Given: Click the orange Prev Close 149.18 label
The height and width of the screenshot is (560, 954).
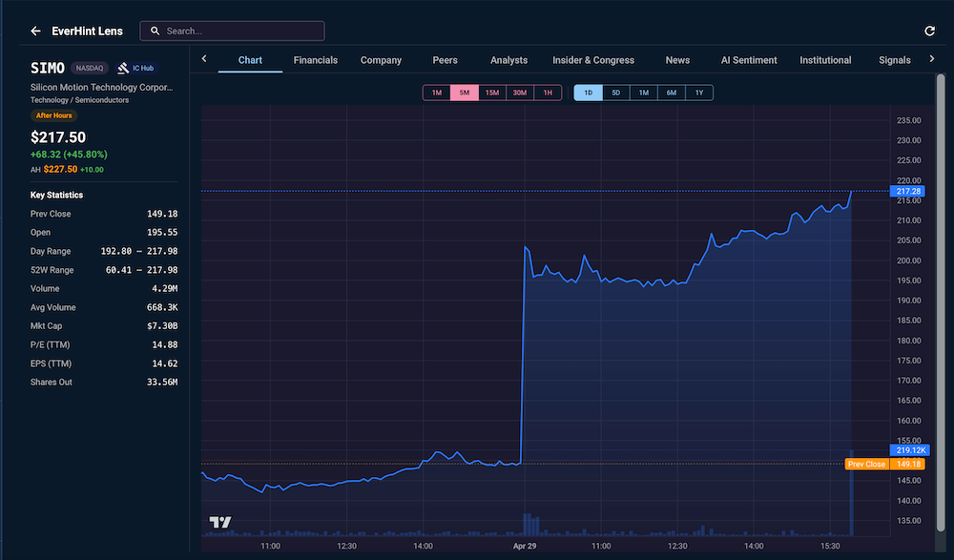Looking at the screenshot, I should pos(885,465).
